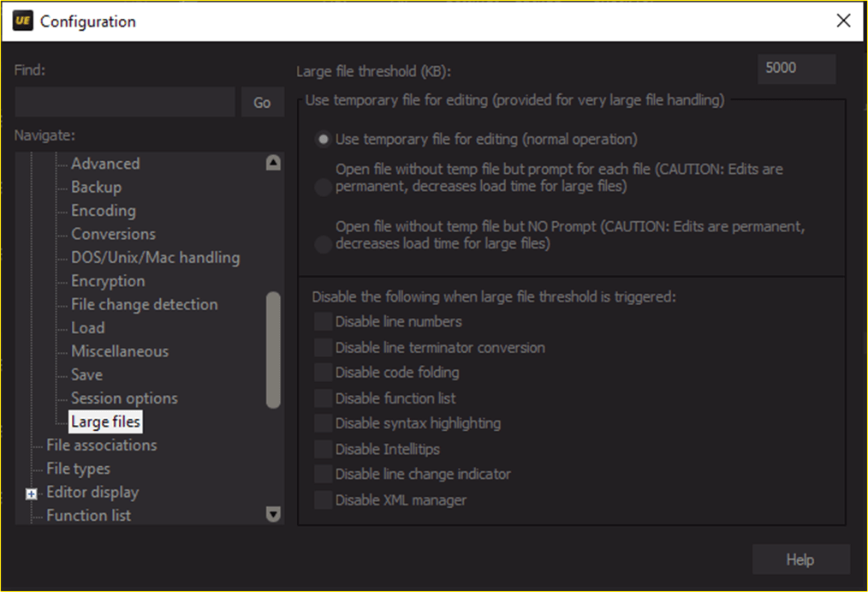Screen dimensions: 868x592
Task: Expand the Editor display tree node
Action: click(30, 494)
